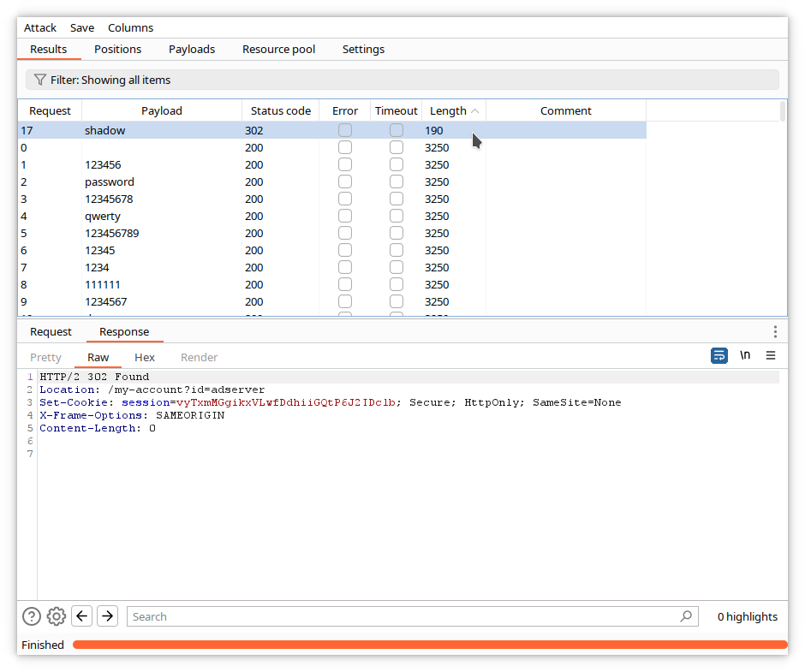Toggle non-printable characters \n icon
The image size is (805, 672).
pyautogui.click(x=745, y=355)
